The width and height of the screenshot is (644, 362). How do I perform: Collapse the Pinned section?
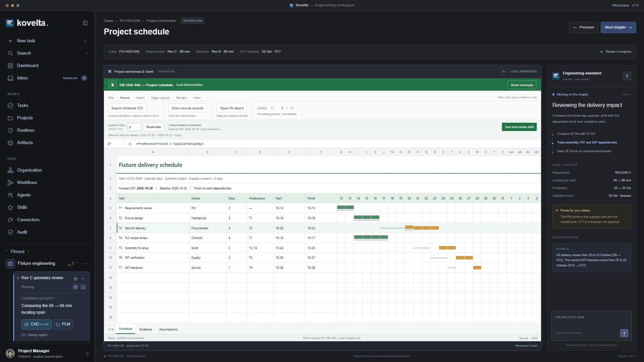click(x=6, y=251)
